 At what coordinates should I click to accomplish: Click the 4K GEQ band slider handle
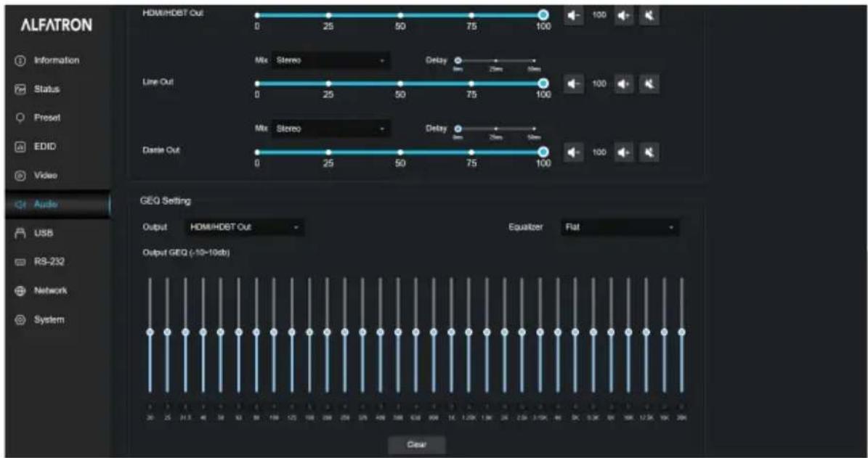[557, 332]
